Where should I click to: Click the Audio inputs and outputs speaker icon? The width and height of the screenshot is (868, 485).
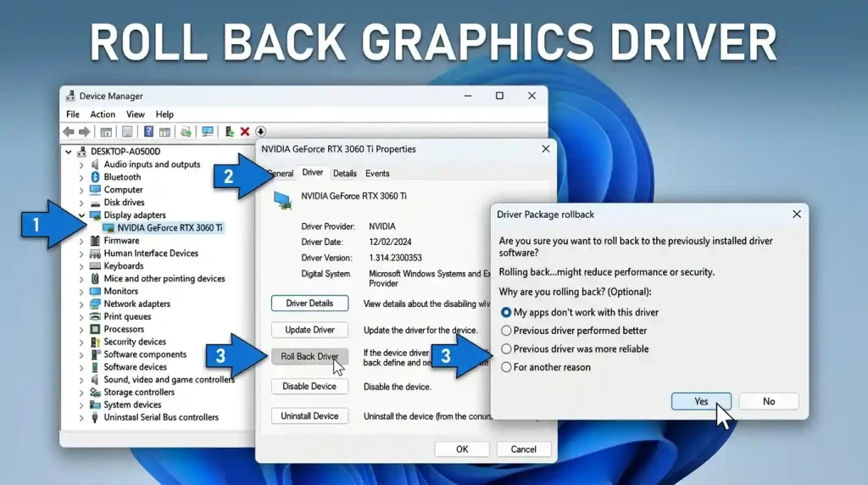(x=95, y=164)
